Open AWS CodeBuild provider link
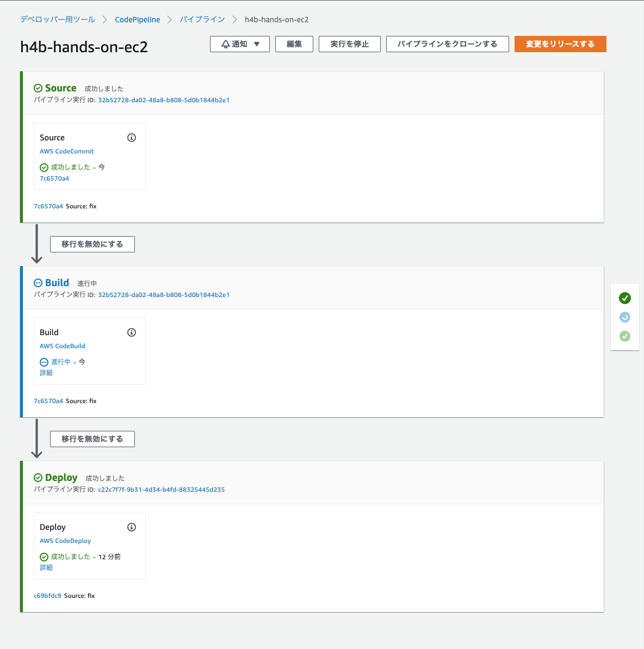Viewport: 644px width, 649px height. [63, 346]
